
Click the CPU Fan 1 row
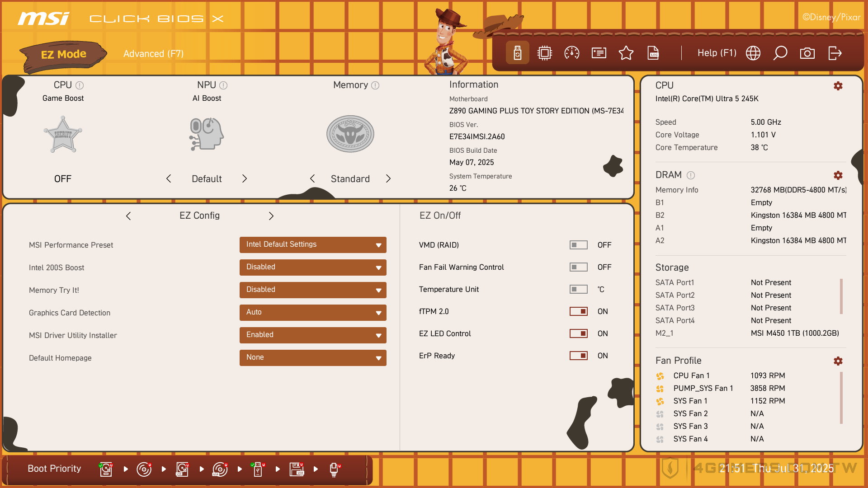click(721, 376)
